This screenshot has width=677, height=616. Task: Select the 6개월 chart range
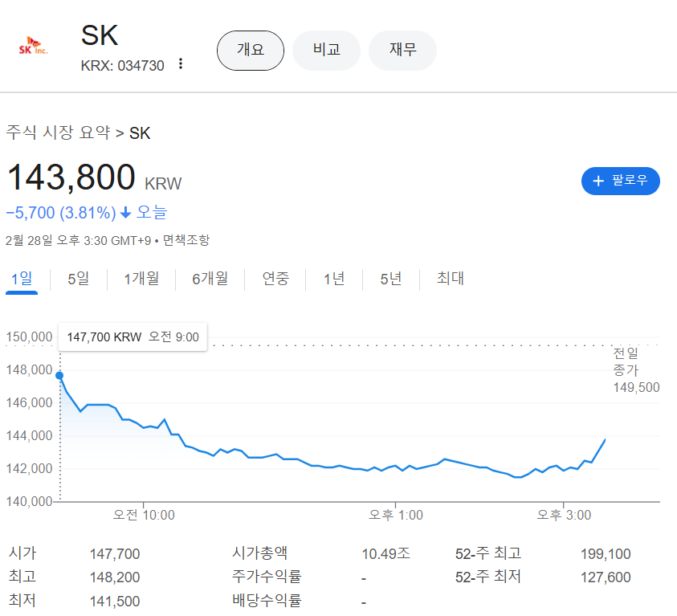(210, 279)
